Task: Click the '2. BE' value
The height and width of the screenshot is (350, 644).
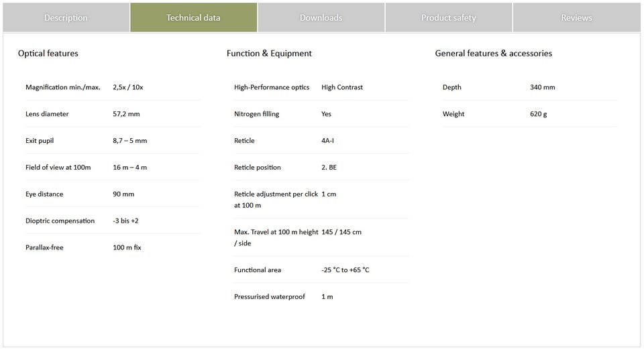Action: coord(329,168)
